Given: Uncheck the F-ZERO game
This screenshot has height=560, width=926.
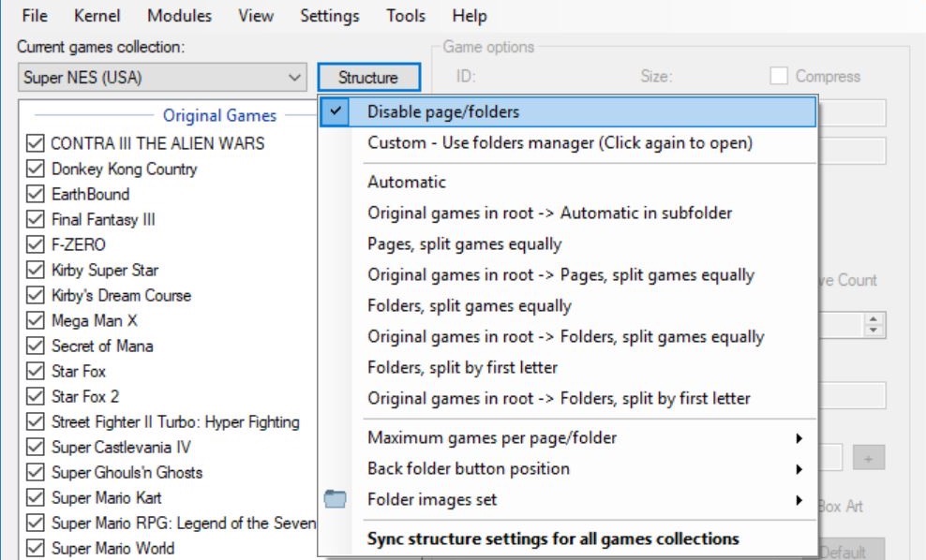Looking at the screenshot, I should (x=36, y=244).
